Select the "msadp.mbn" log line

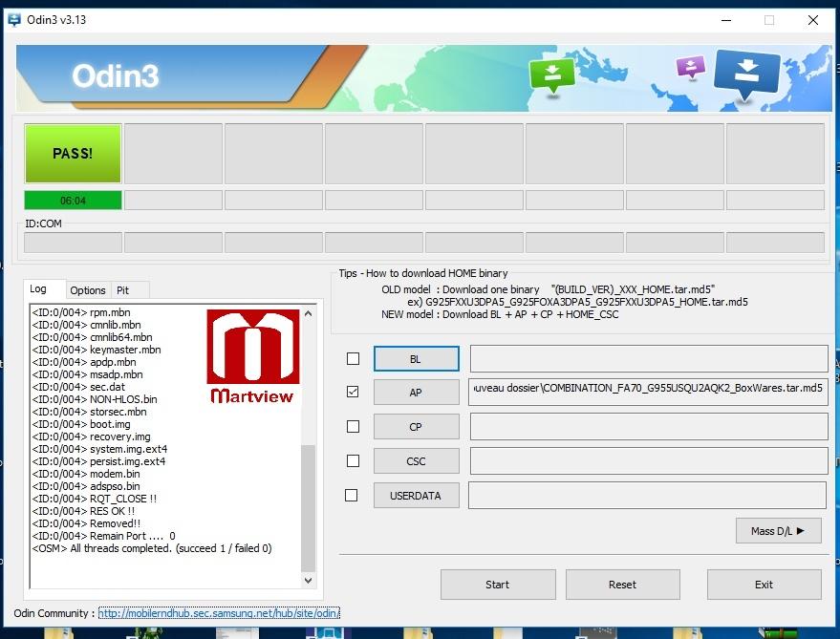tap(87, 373)
